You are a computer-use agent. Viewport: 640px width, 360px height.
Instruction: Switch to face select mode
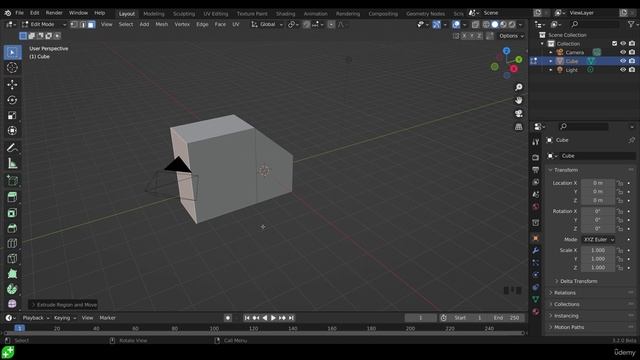tap(91, 24)
